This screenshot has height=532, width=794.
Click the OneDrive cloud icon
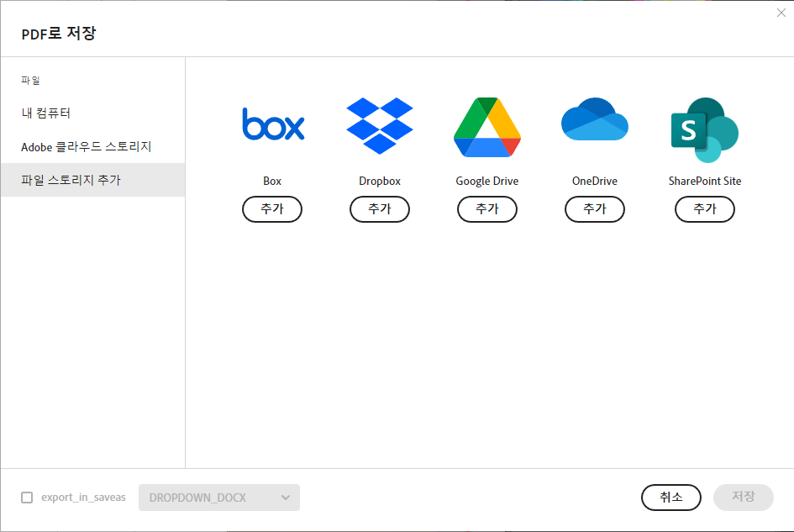[x=595, y=119]
